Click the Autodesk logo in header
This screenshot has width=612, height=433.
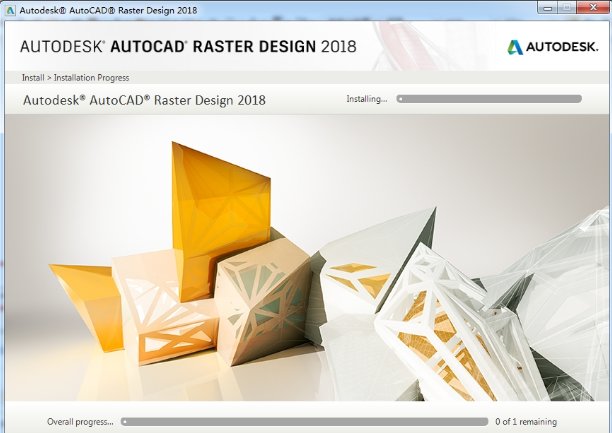click(x=553, y=47)
